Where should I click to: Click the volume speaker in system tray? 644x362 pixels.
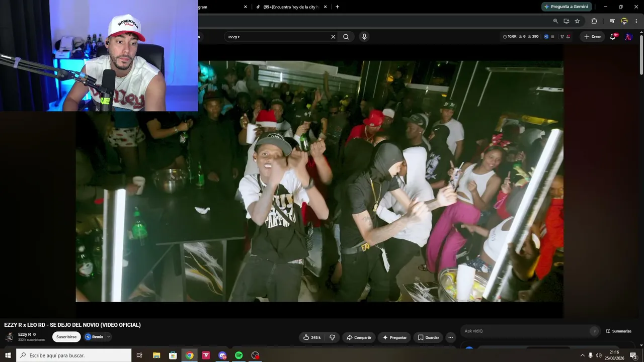pos(599,355)
